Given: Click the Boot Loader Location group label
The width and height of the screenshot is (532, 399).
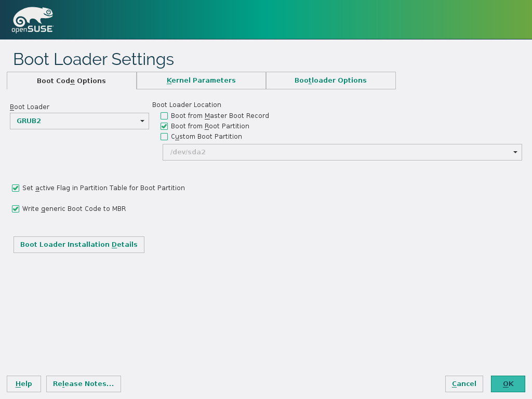Looking at the screenshot, I should tap(187, 105).
